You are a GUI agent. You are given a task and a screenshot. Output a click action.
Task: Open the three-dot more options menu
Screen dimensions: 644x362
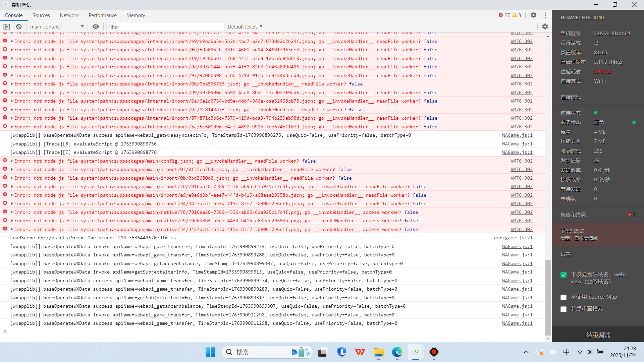(545, 15)
